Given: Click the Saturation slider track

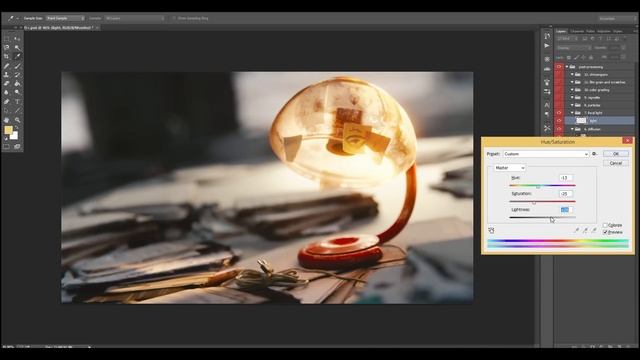Looking at the screenshot, I should point(542,201).
